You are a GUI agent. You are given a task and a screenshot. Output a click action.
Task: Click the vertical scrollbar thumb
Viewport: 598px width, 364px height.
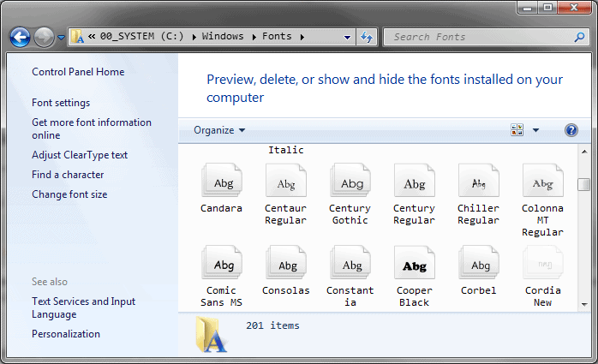point(584,184)
